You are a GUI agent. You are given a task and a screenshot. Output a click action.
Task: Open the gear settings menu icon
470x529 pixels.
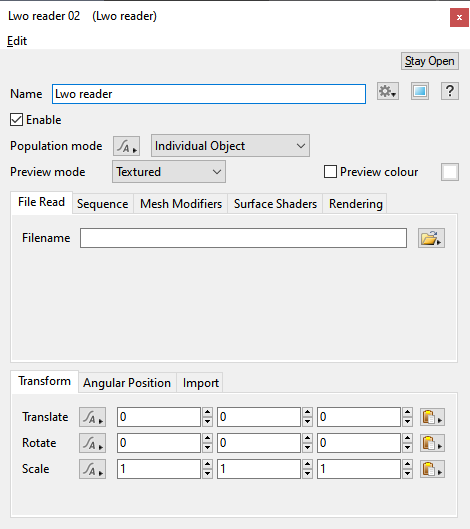388,91
